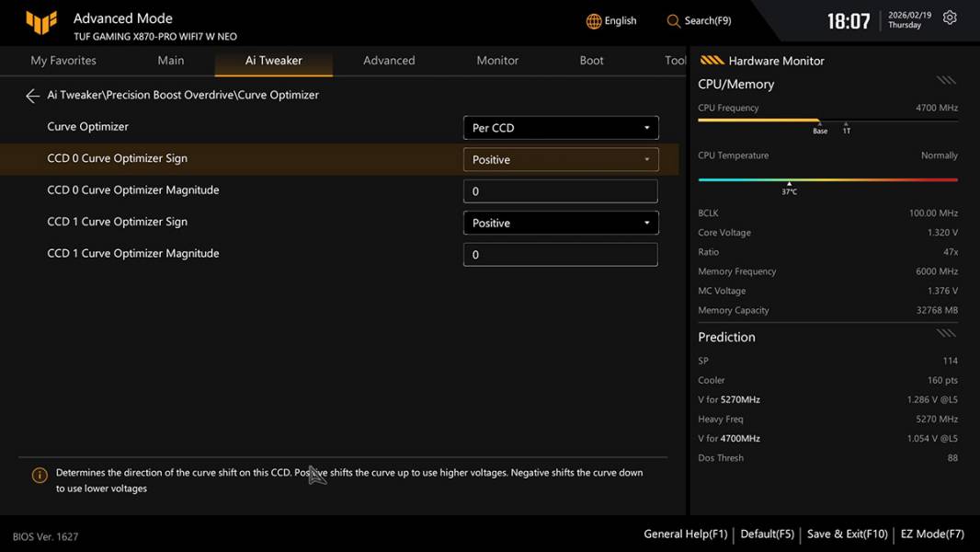The image size is (980, 552).
Task: Open the CCD 1 Curve Optimizer Sign dropdown
Action: coord(560,223)
